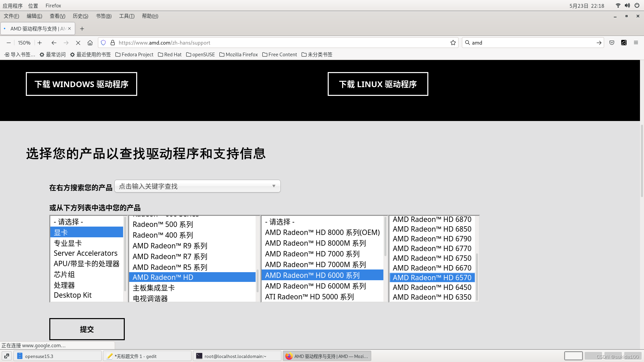644x362 pixels.
Task: Expand the product keyword search dropdown
Action: click(x=198, y=186)
